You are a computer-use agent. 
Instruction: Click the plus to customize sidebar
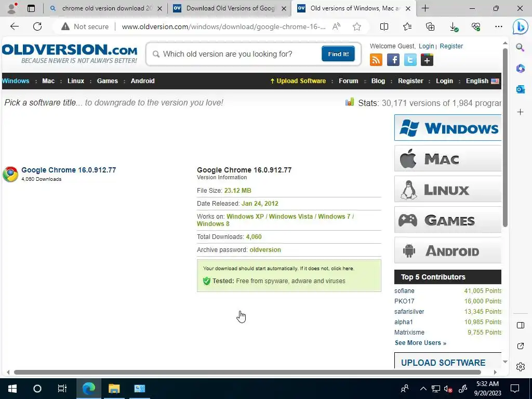click(520, 112)
